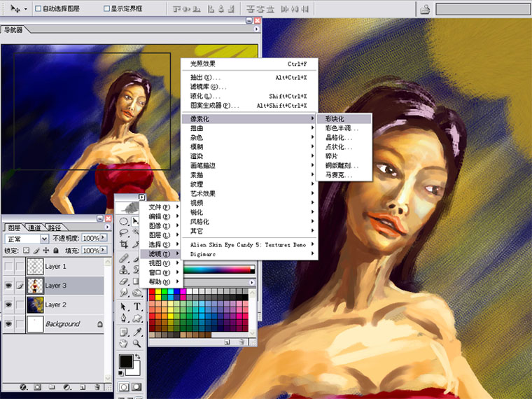Toggle lock image pixels brush icon
Screen dimensions: 532x399
pyautogui.click(x=36, y=251)
